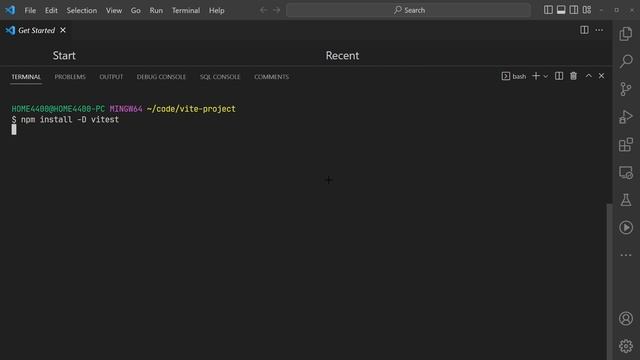Select the Get Started editor tab
The height and width of the screenshot is (360, 640).
36,30
